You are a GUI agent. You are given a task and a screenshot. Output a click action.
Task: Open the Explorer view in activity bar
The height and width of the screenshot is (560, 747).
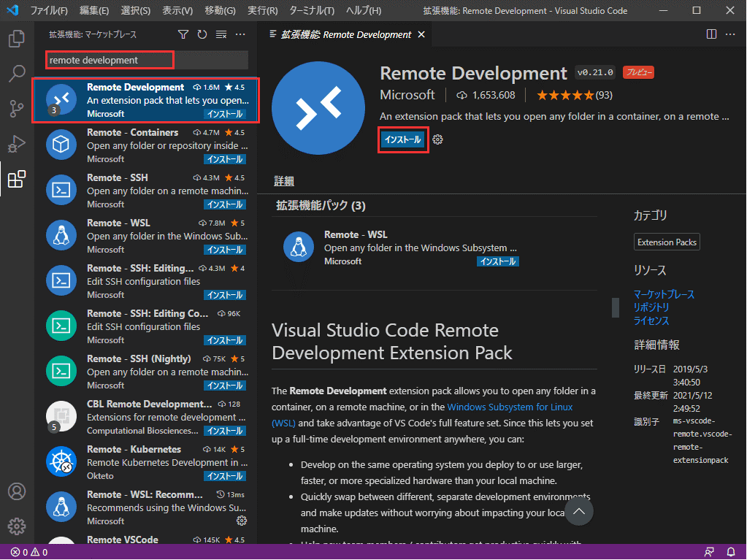point(17,39)
